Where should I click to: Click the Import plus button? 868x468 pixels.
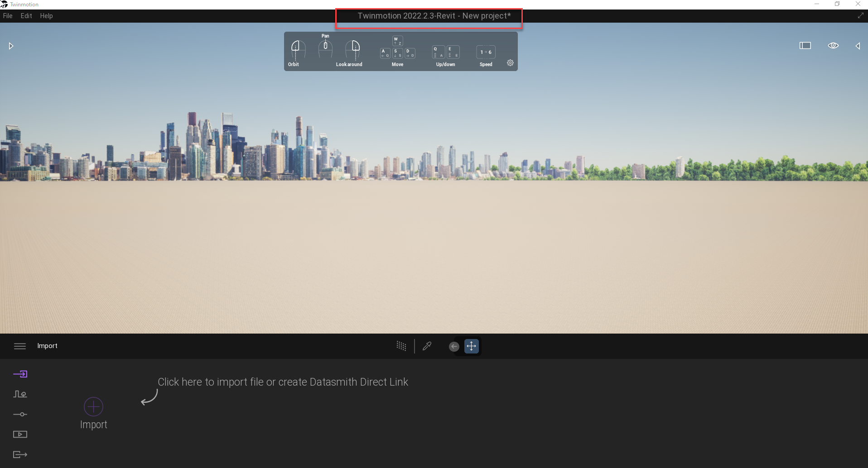(93, 407)
